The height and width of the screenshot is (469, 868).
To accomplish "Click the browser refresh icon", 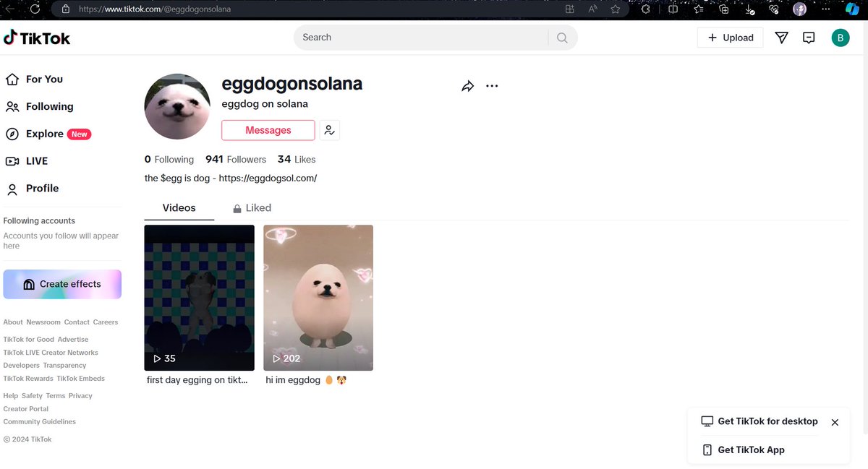I will (x=35, y=9).
